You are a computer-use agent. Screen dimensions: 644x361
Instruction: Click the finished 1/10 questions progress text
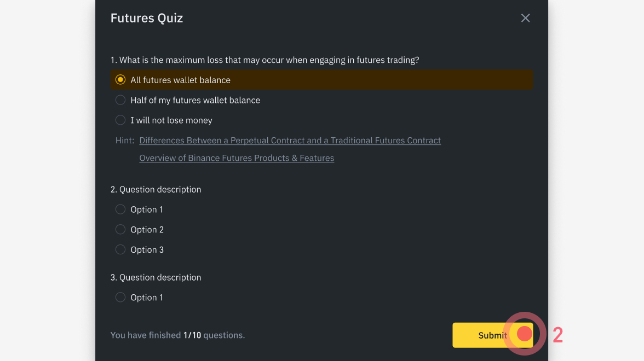tap(177, 335)
